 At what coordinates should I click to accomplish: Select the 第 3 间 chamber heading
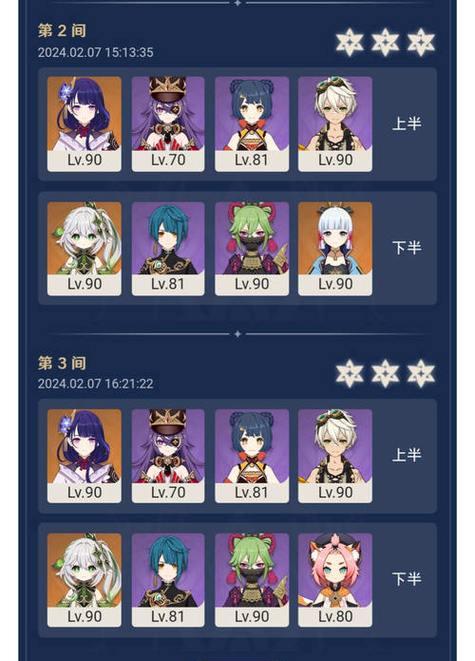click(62, 363)
